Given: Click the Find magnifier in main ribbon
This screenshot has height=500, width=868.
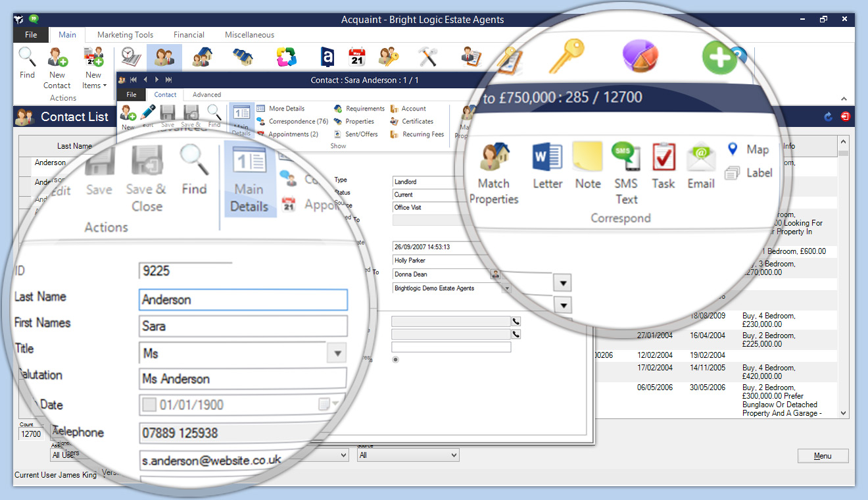Looking at the screenshot, I should click(27, 63).
